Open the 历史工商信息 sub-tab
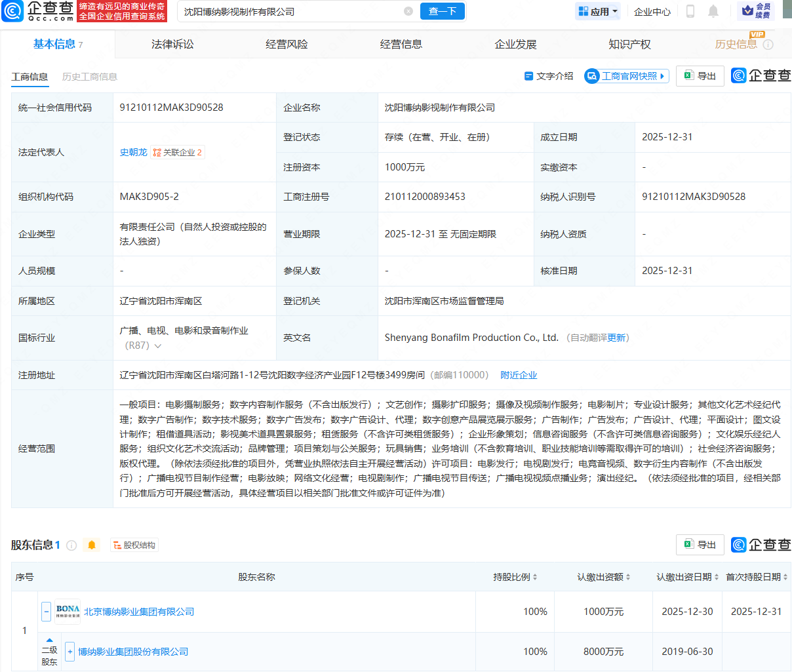 (x=89, y=76)
